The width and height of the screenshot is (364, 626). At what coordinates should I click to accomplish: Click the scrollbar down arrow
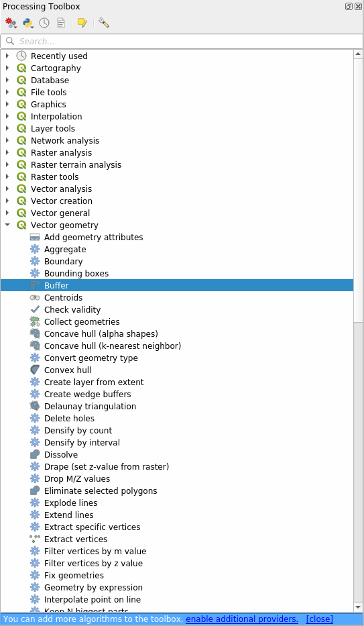pos(358,607)
